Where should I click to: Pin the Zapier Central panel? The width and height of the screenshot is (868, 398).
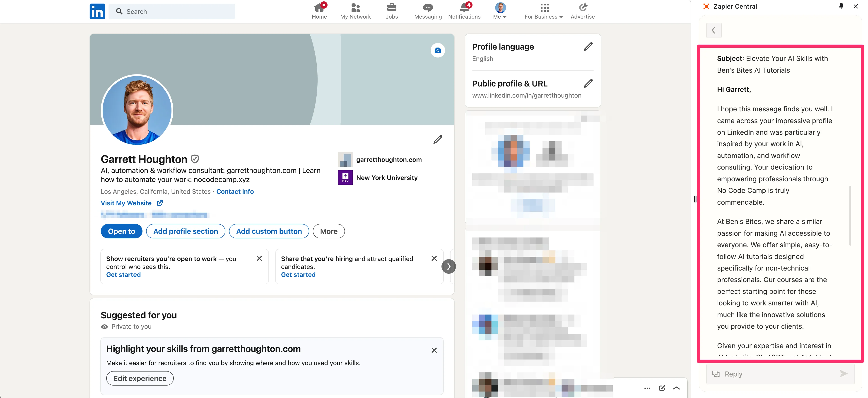(x=841, y=6)
